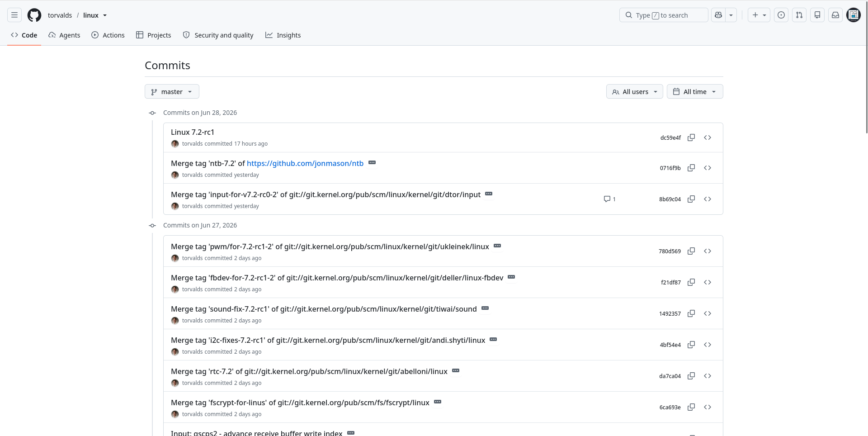
Task: Browse repository at commit f21df87
Action: tap(708, 282)
